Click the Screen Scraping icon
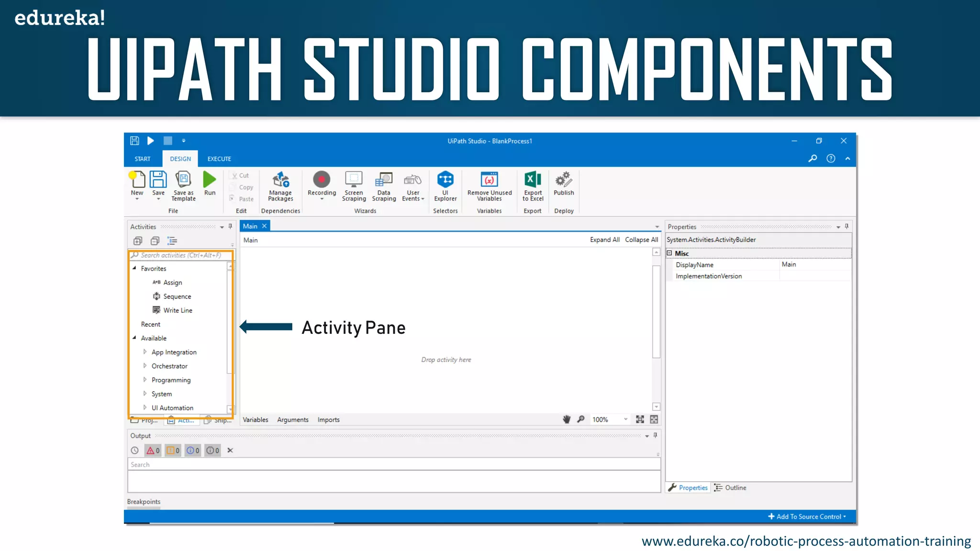Image resolution: width=980 pixels, height=551 pixels. tap(354, 180)
